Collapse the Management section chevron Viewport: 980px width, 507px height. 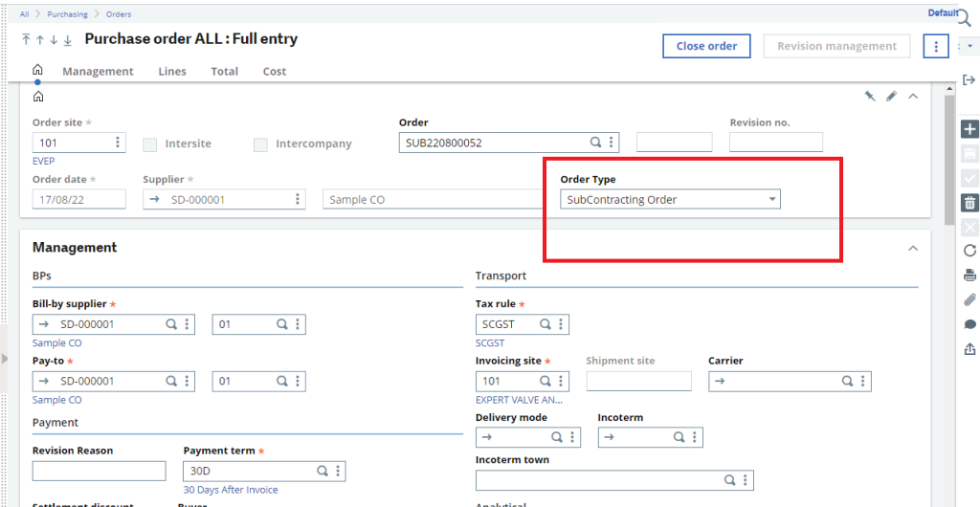[913, 248]
